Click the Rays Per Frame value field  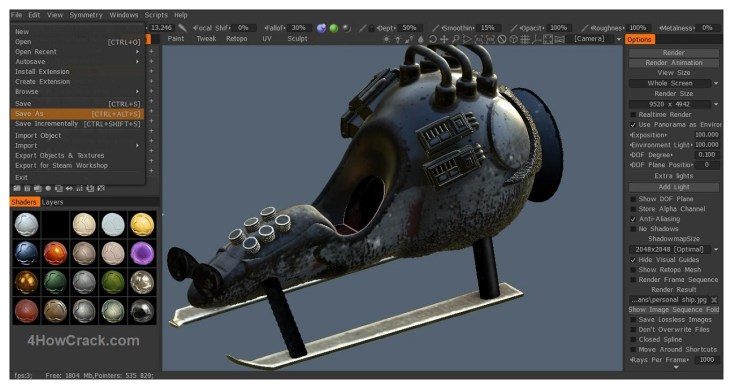pyautogui.click(x=707, y=360)
